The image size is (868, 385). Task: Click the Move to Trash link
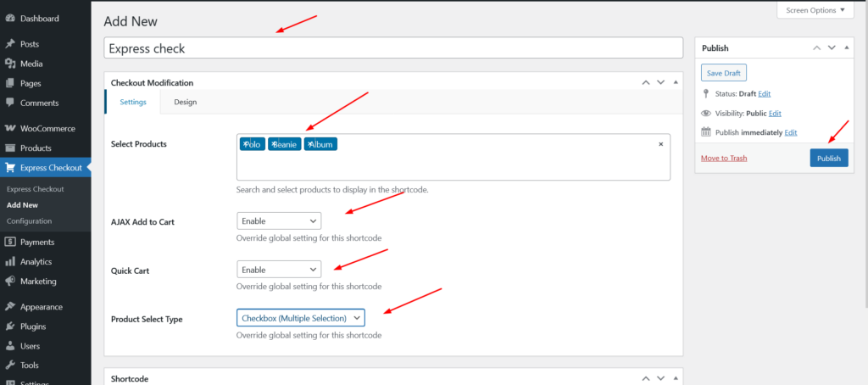point(723,158)
